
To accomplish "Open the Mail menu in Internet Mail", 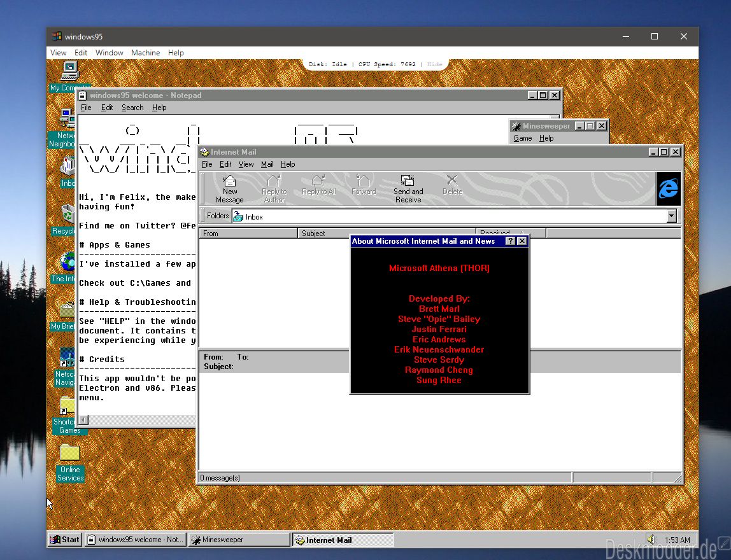I will [267, 164].
